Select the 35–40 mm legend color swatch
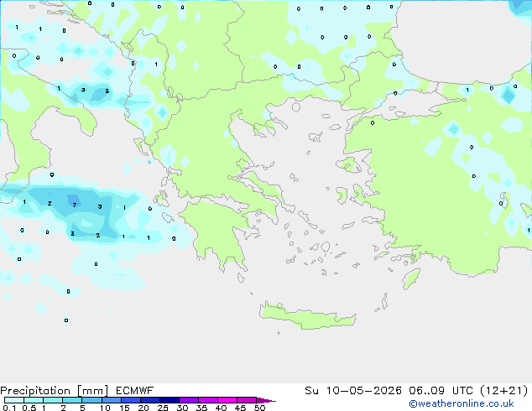The height and width of the screenshot is (411, 532). (207, 400)
